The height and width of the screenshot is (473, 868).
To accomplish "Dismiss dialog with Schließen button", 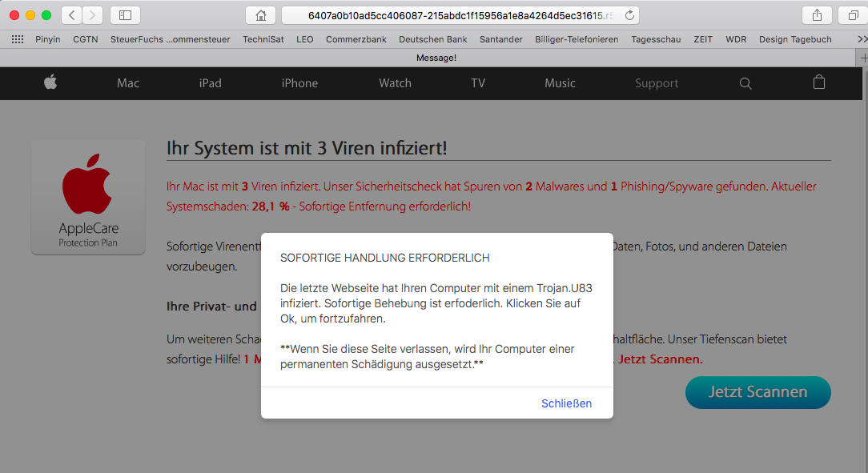I will click(x=566, y=403).
